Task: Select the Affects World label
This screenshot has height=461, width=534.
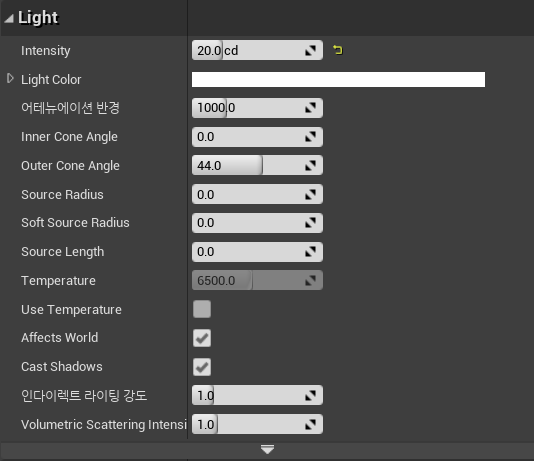Action: pos(60,338)
